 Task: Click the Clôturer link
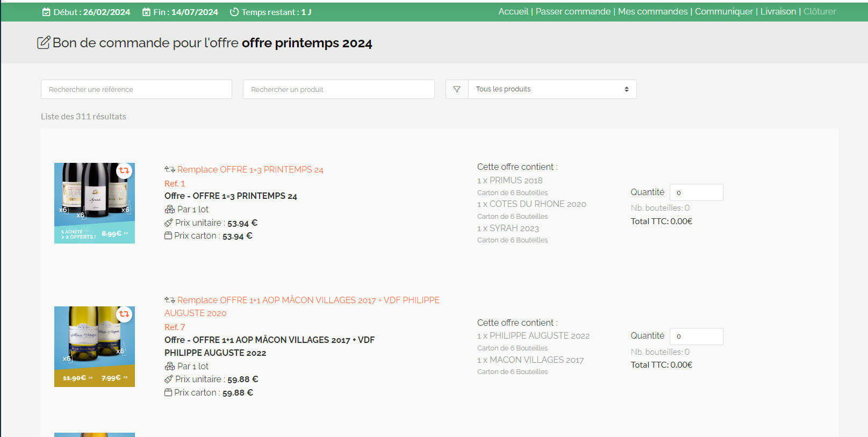click(x=820, y=12)
